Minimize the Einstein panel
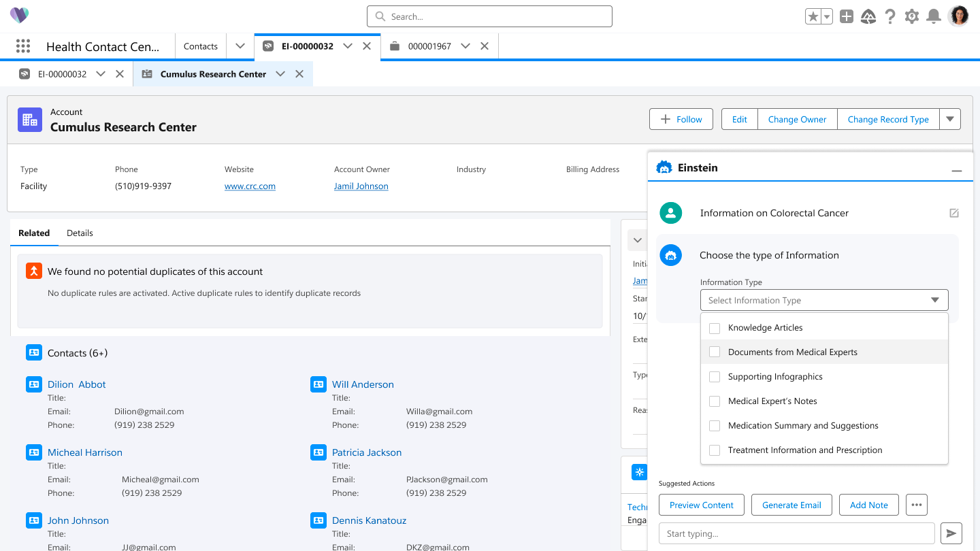This screenshot has height=551, width=980. coord(957,171)
